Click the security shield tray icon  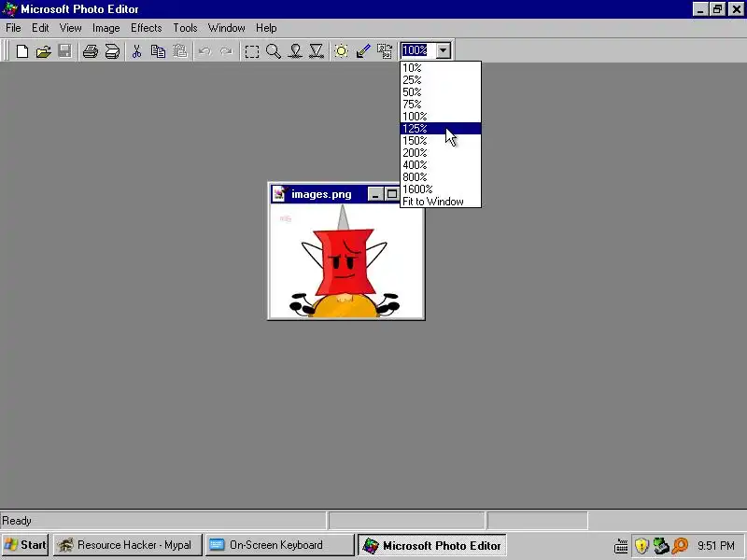(x=641, y=546)
